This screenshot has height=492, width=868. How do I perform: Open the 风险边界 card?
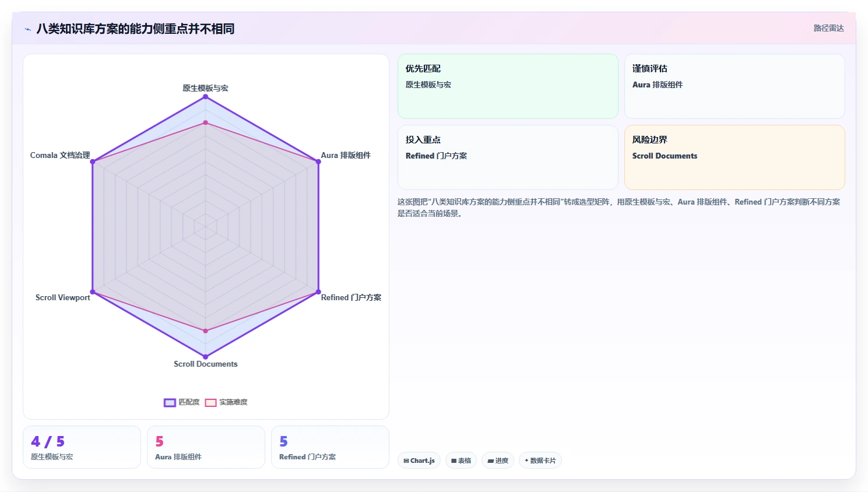[735, 157]
